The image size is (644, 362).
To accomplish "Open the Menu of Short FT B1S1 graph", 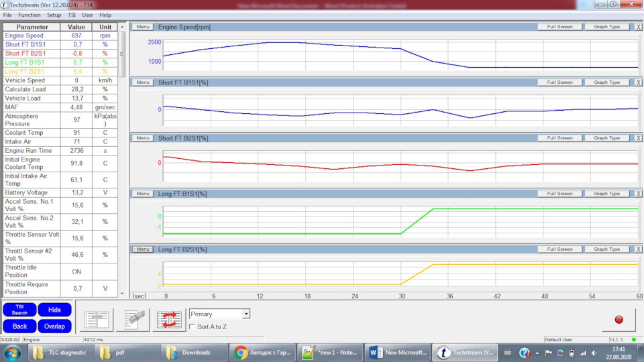I will point(142,82).
